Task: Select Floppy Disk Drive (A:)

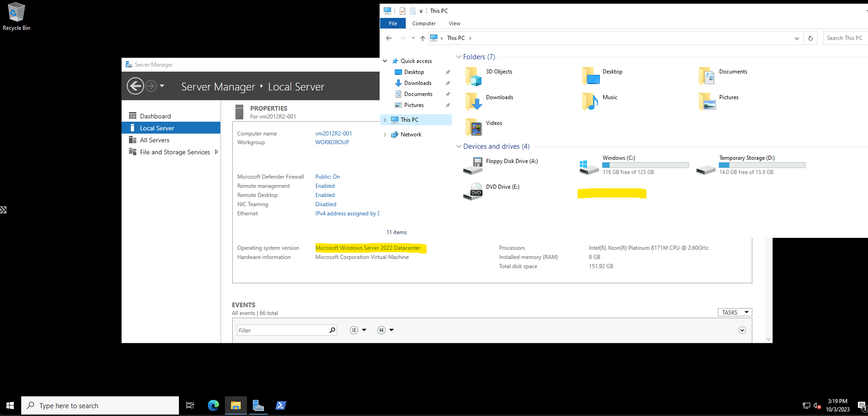Action: [501, 165]
